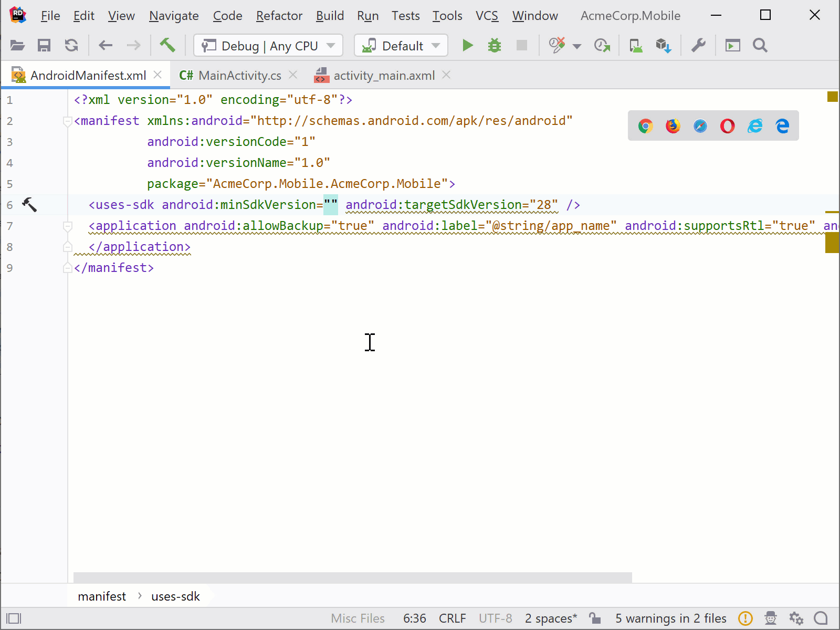Click the warnings exclamation icon in status bar
This screenshot has height=630, width=840.
745,618
